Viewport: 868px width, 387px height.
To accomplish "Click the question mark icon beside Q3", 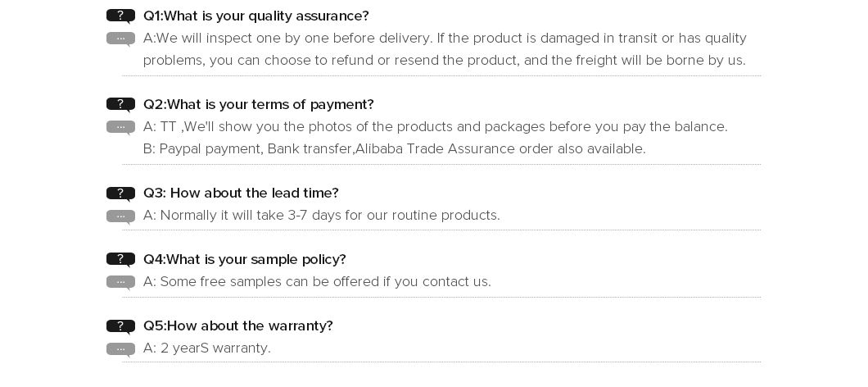I will [120, 193].
